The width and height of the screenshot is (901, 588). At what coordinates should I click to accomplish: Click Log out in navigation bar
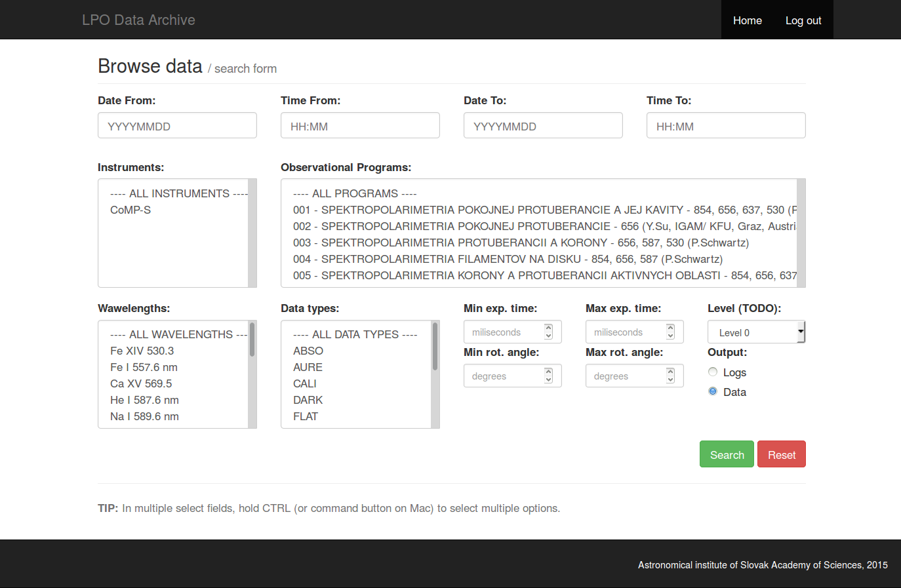[803, 20]
